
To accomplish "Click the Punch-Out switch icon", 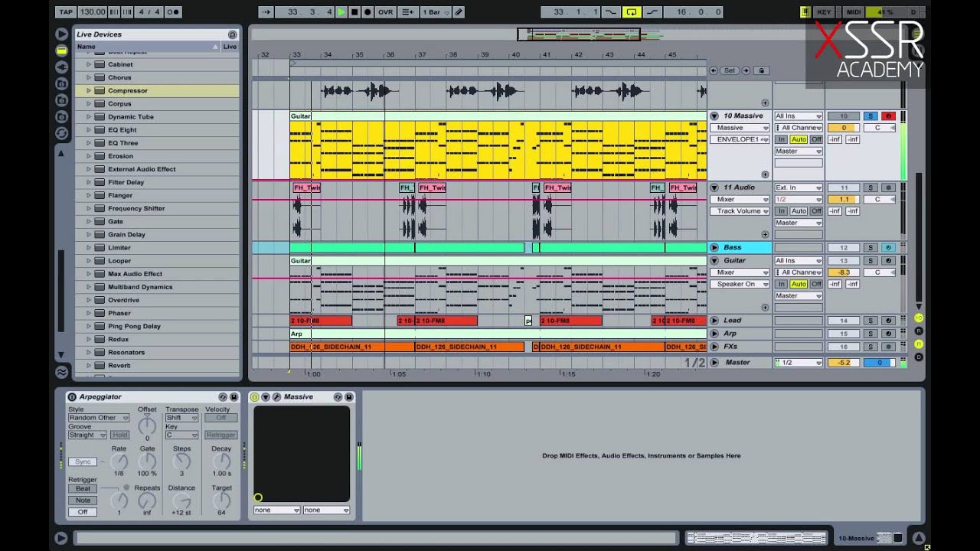I will pyautogui.click(x=652, y=12).
